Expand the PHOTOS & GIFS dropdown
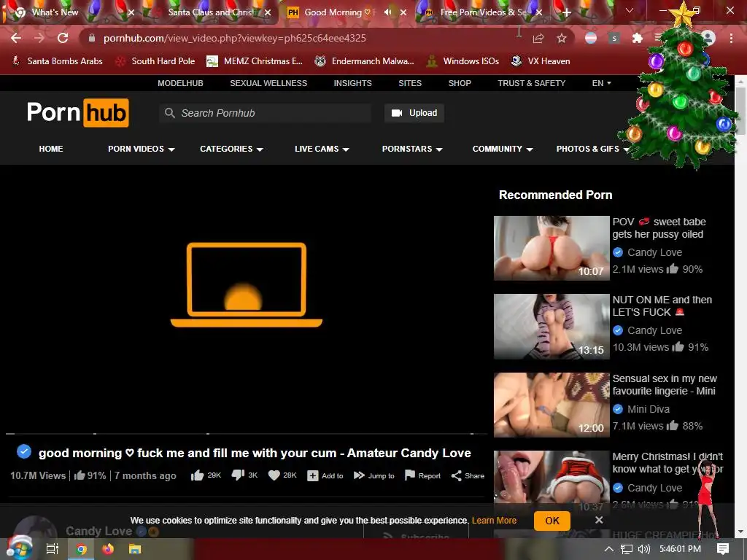Screen dimensions: 747x560 (592, 149)
